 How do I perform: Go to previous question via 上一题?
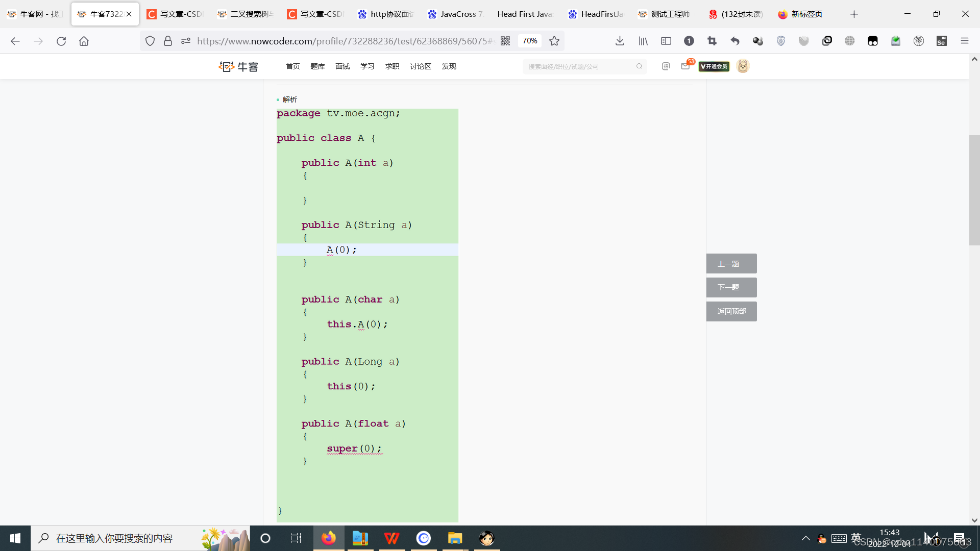(x=731, y=264)
